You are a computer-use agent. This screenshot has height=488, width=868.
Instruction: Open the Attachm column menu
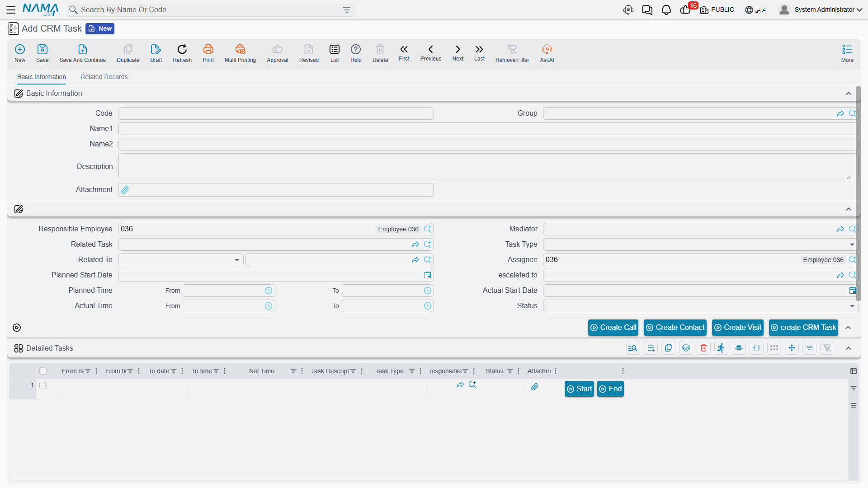pyautogui.click(x=556, y=371)
